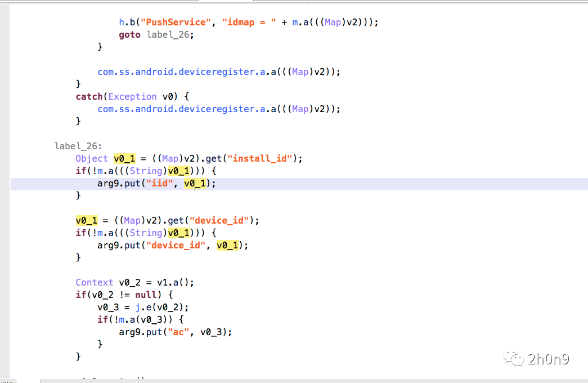Click the Context type keyword
Viewport: 588px width, 383px height.
coord(94,282)
